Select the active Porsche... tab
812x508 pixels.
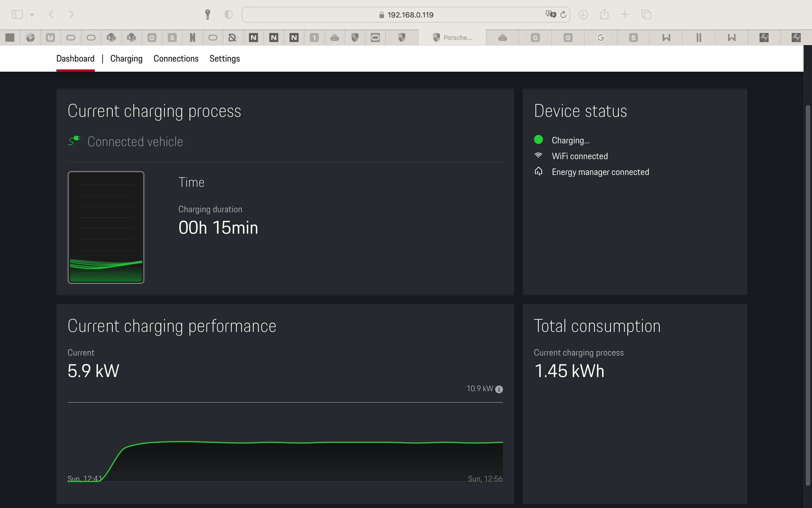pyautogui.click(x=452, y=38)
